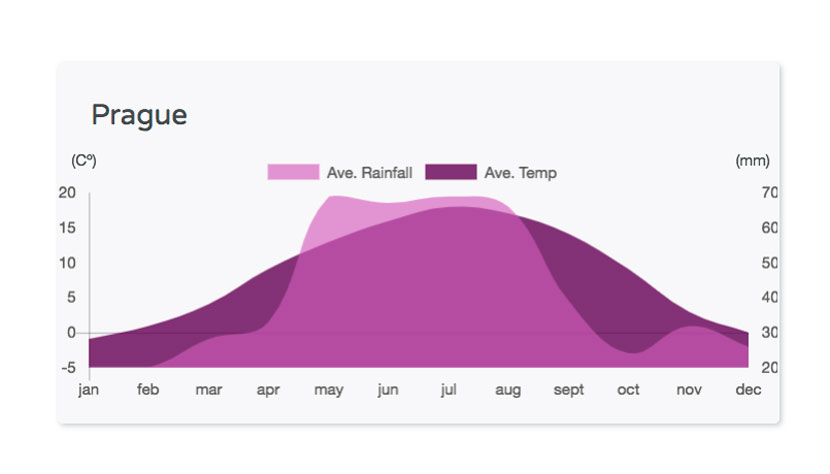The height and width of the screenshot is (474, 830).
Task: Select the may month label
Action: point(329,390)
